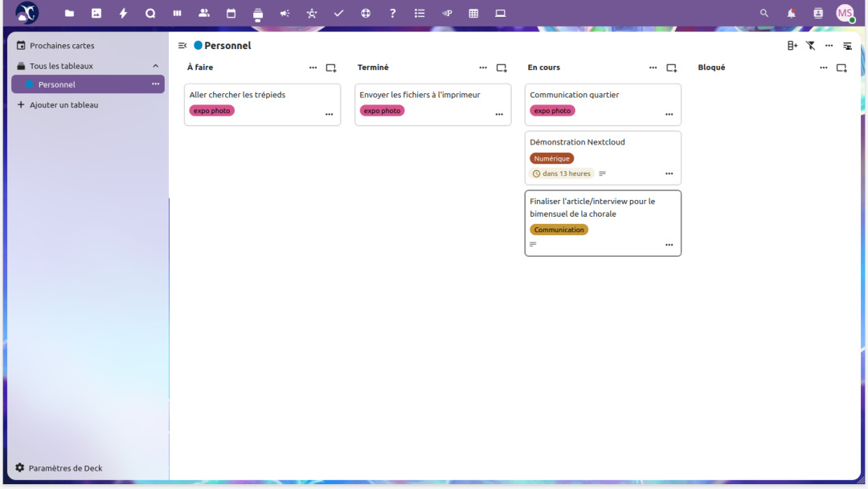868x489 pixels.
Task: Open the Tasks checkmark icon
Action: pos(338,13)
